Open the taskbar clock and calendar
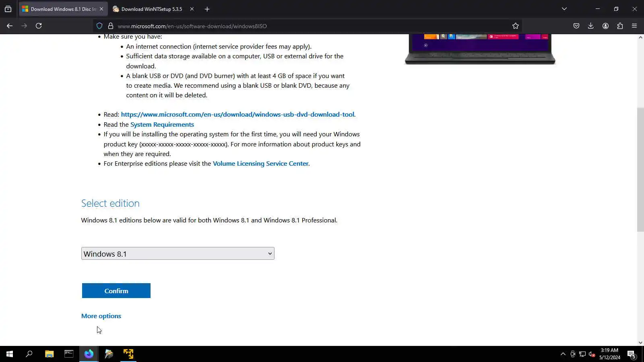644x362 pixels. [x=609, y=354]
